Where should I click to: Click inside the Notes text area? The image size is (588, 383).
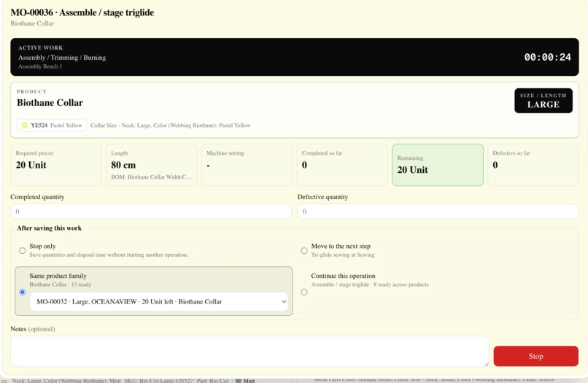tap(249, 351)
